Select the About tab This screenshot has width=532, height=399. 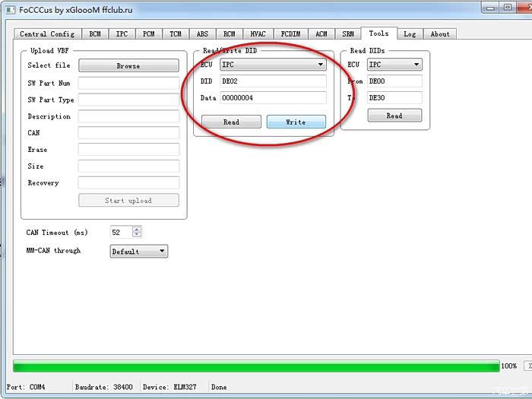pos(440,34)
